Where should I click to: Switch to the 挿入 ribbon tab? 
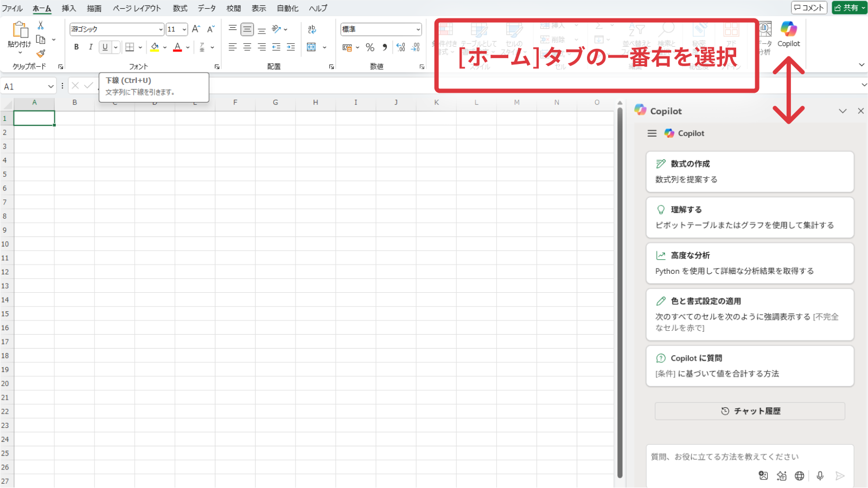[69, 8]
